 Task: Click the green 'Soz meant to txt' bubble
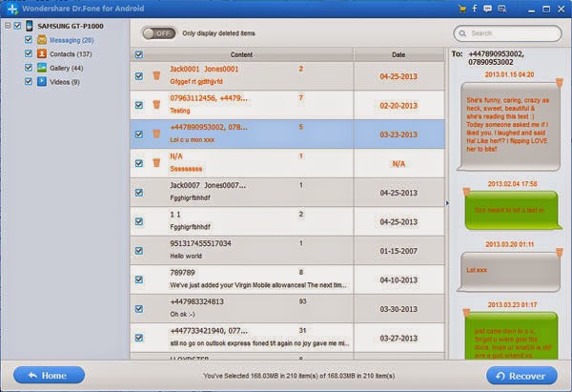513,210
